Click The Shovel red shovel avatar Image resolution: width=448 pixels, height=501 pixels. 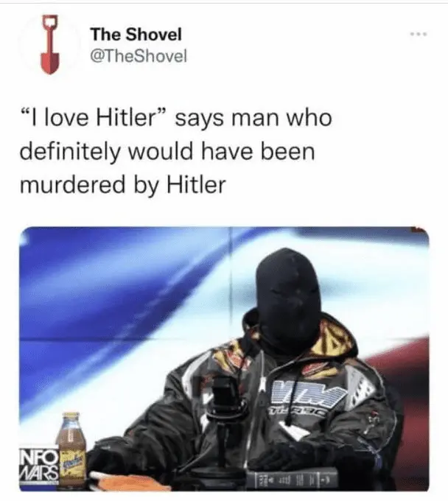point(49,44)
